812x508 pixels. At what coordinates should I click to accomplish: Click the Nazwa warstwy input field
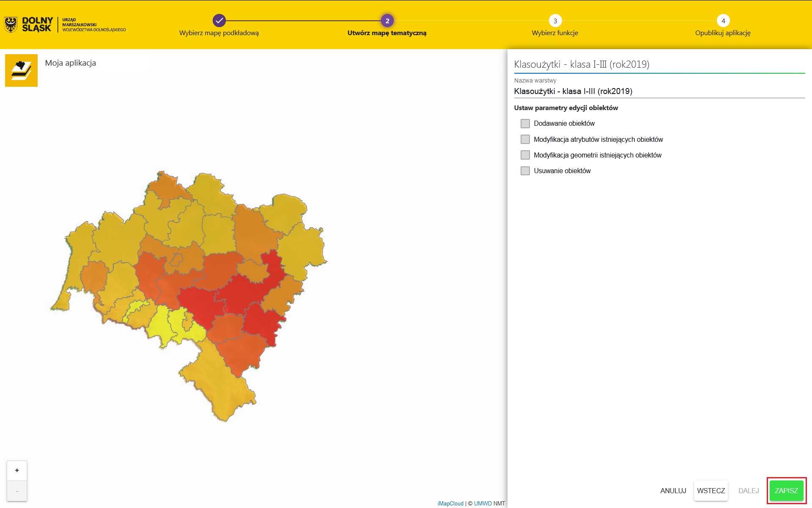coord(659,91)
